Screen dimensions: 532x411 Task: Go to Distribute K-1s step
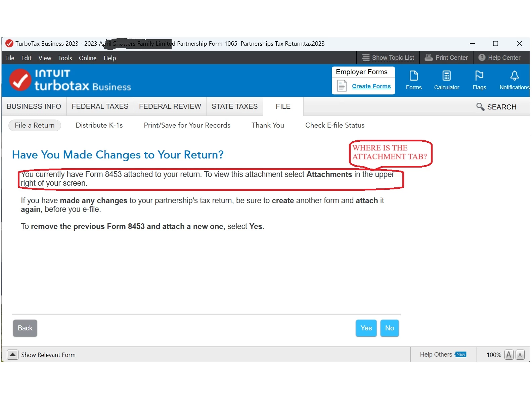coord(99,125)
